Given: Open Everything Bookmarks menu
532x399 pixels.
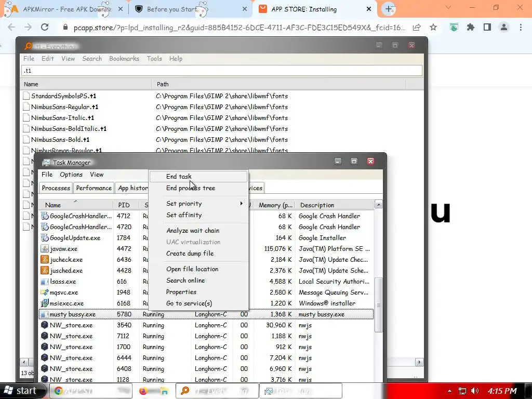Looking at the screenshot, I should (x=124, y=59).
